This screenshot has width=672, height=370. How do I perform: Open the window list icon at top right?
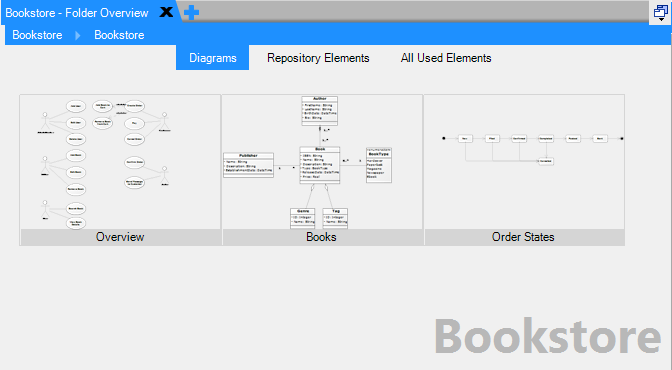click(660, 13)
